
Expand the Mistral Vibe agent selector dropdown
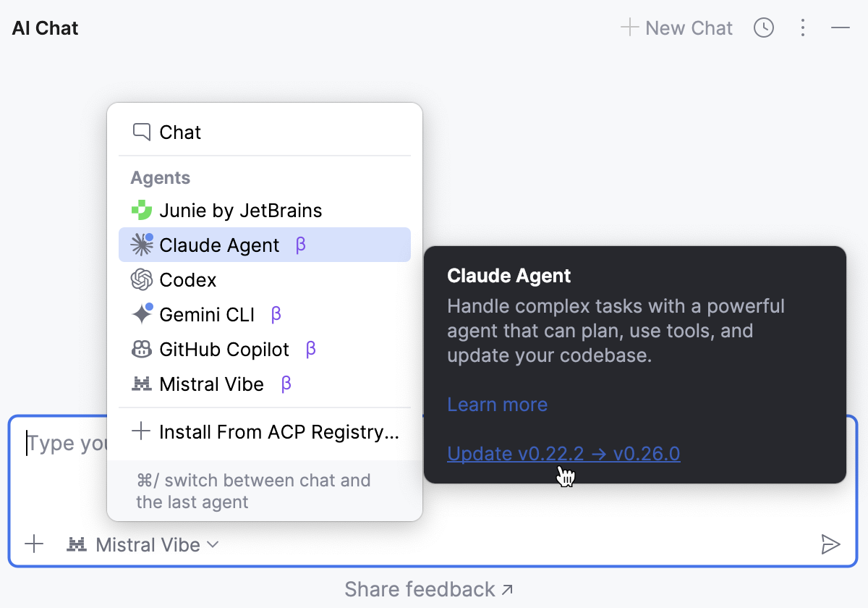[x=142, y=544]
